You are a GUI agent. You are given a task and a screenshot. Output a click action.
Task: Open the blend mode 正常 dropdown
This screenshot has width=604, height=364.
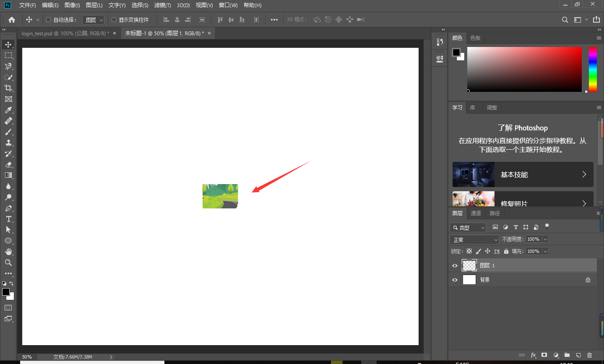coord(474,239)
